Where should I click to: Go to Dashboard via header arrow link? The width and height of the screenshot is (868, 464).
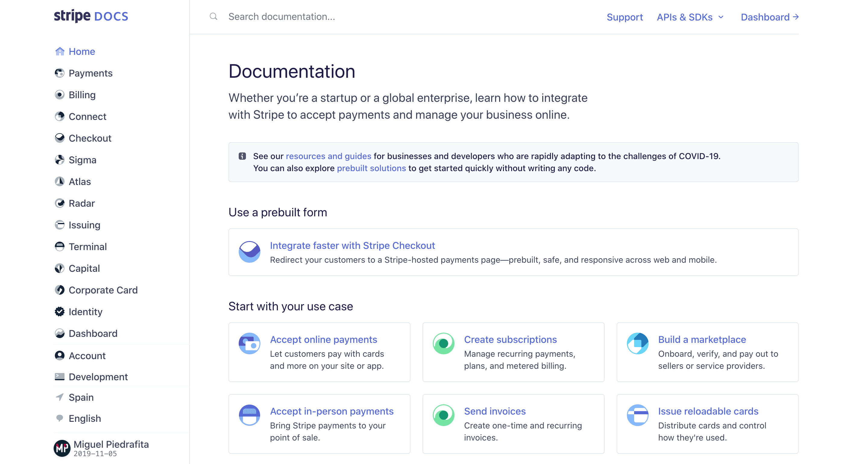click(770, 17)
